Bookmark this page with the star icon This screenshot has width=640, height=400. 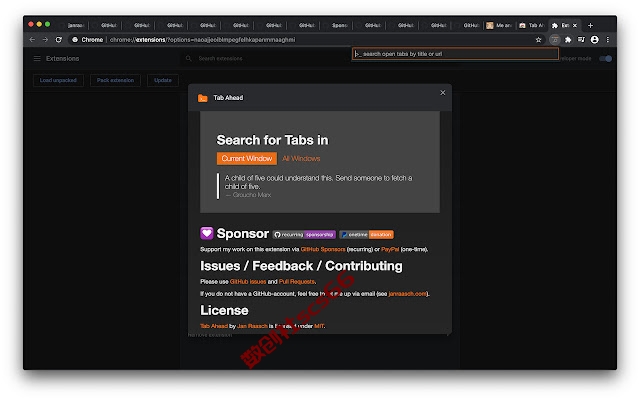click(x=538, y=40)
